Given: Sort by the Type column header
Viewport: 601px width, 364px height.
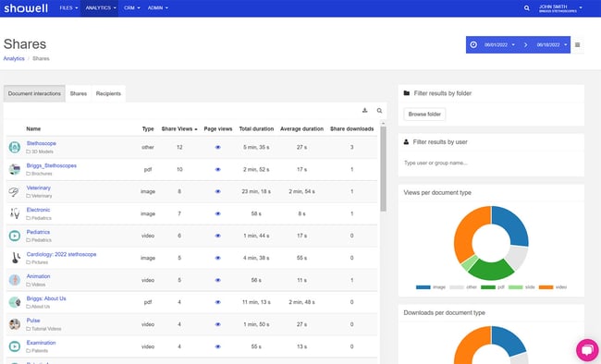Looking at the screenshot, I should (148, 129).
